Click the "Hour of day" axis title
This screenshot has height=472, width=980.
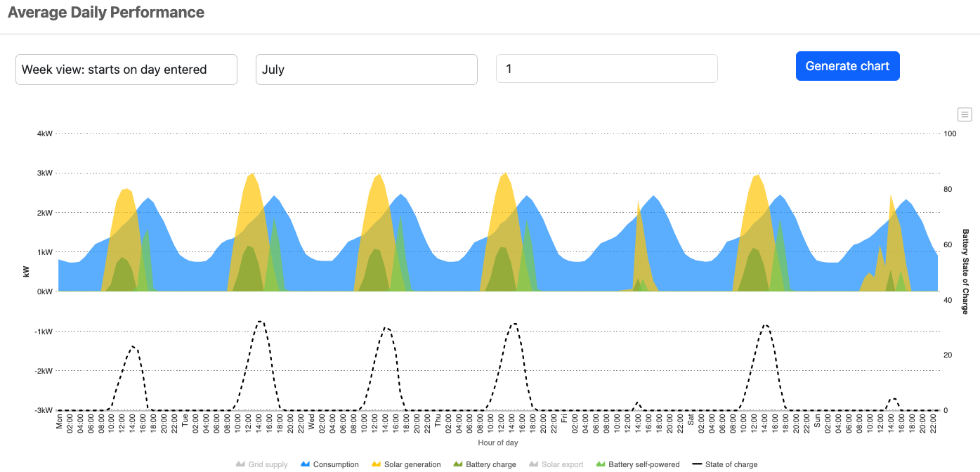click(498, 442)
